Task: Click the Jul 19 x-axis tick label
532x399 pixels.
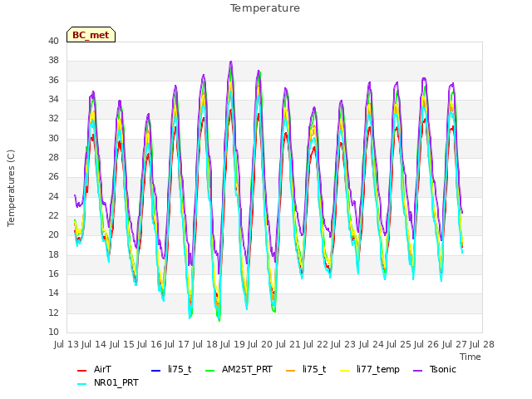Action: pos(233,344)
